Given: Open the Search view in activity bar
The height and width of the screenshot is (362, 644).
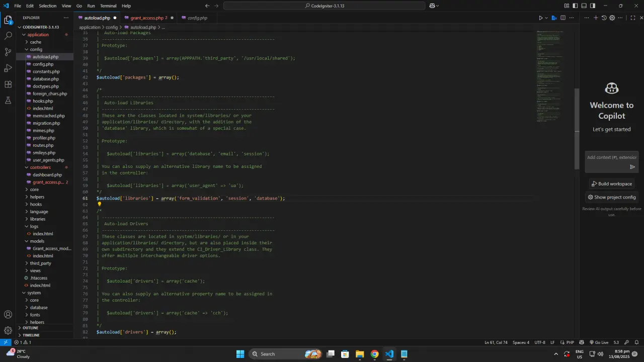Looking at the screenshot, I should 8,36.
